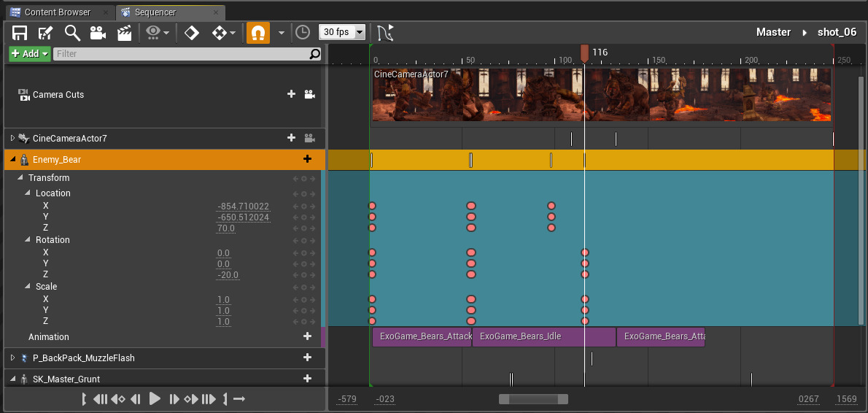Click the green Add button

(29, 53)
